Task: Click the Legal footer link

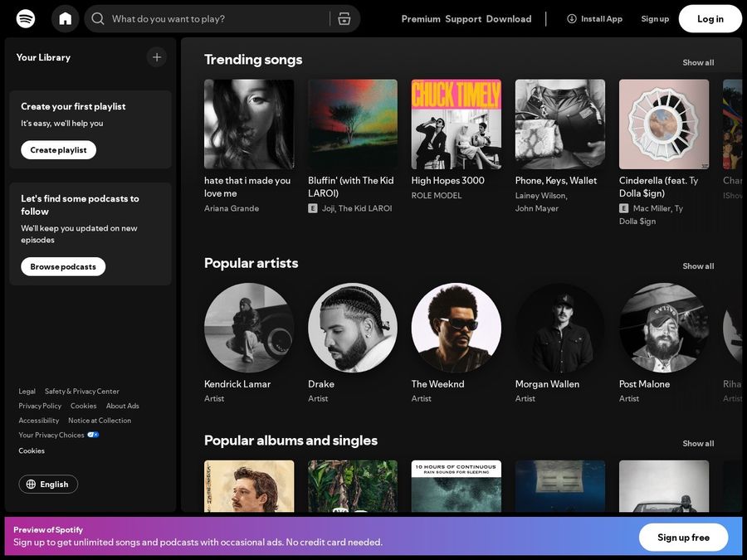Action: [27, 392]
